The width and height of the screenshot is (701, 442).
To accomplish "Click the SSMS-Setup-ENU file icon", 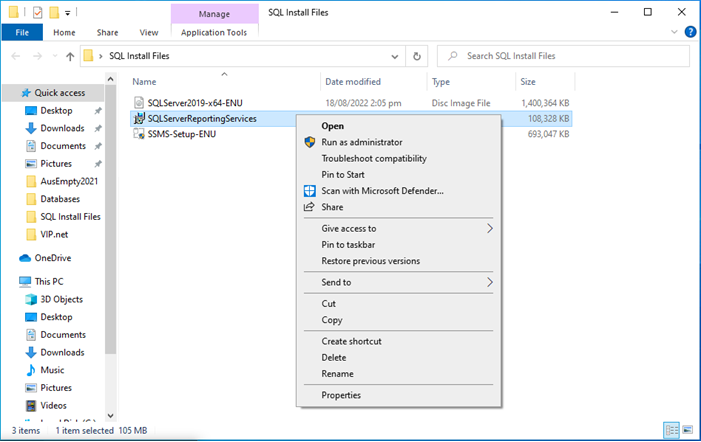I will [139, 134].
